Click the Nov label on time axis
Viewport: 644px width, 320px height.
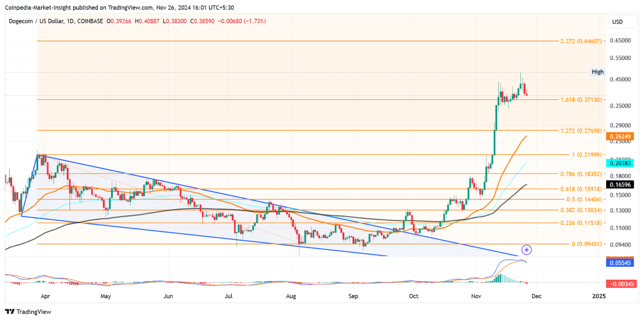click(x=476, y=296)
